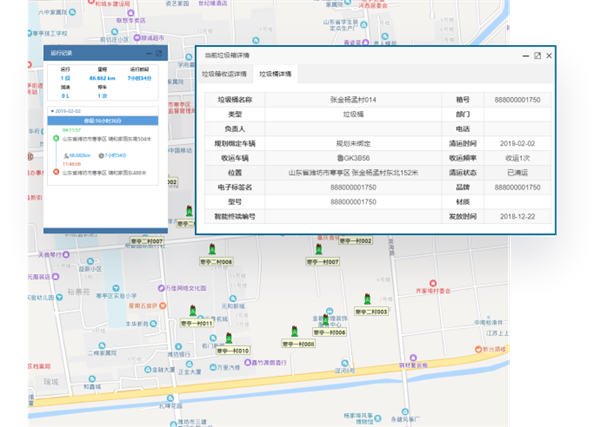Click the green start point icon in route
The image size is (600, 427).
(56, 139)
